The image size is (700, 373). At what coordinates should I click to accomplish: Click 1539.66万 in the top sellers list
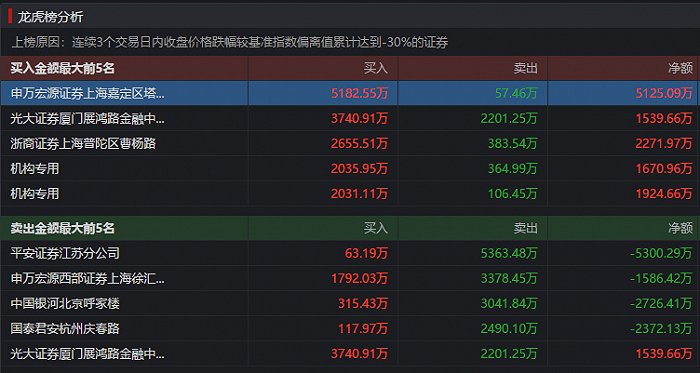point(664,354)
